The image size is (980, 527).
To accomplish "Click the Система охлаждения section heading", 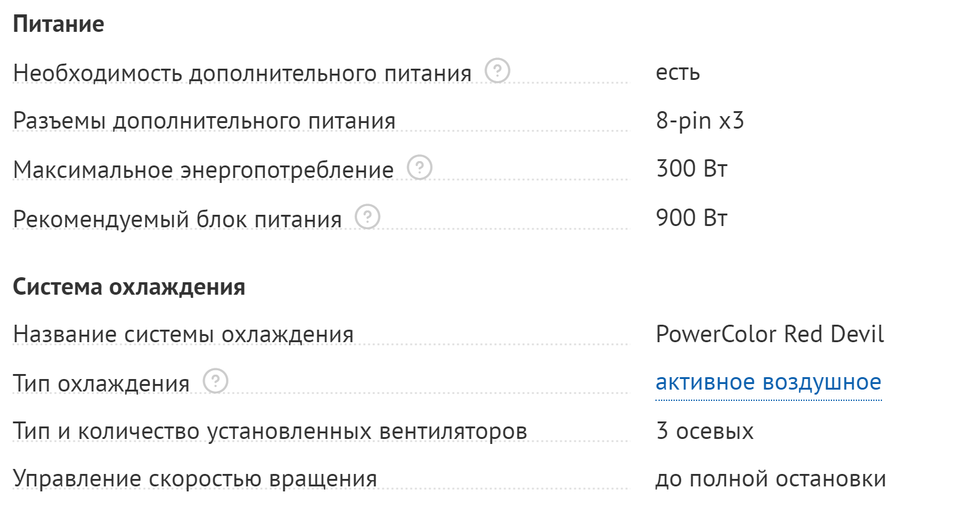I will pyautogui.click(x=129, y=287).
